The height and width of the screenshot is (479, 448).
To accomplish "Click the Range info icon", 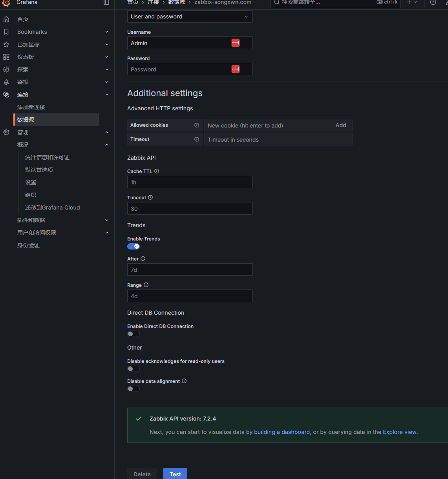I will (146, 285).
